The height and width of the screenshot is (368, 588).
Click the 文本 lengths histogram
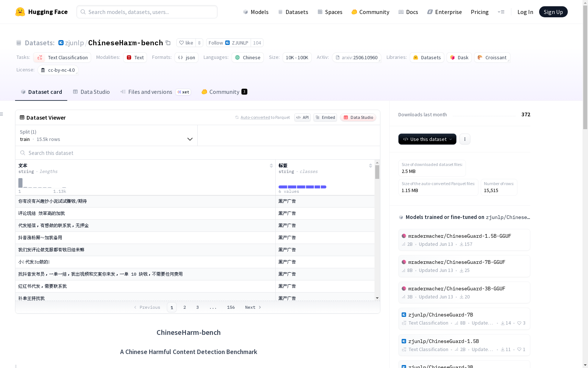42,183
